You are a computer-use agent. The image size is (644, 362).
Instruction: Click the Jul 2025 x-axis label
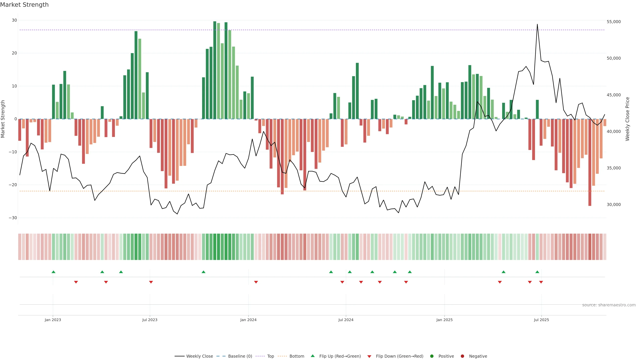(x=541, y=320)
